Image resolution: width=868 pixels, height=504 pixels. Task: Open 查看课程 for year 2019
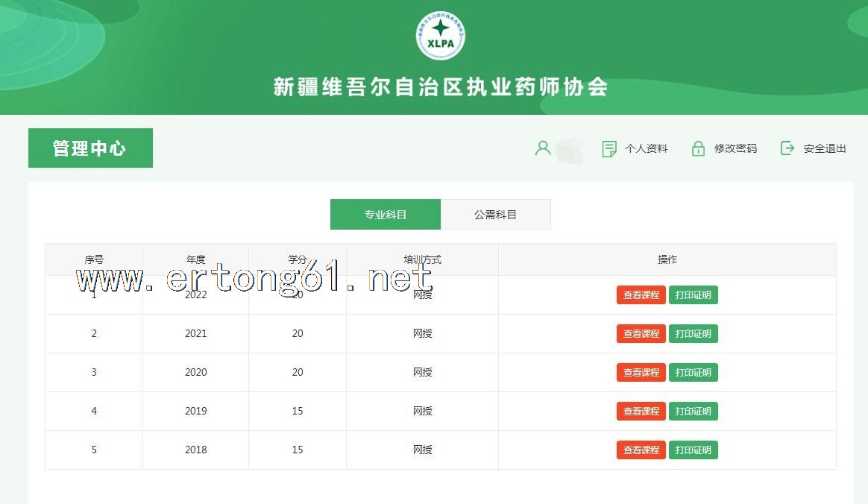coord(641,412)
